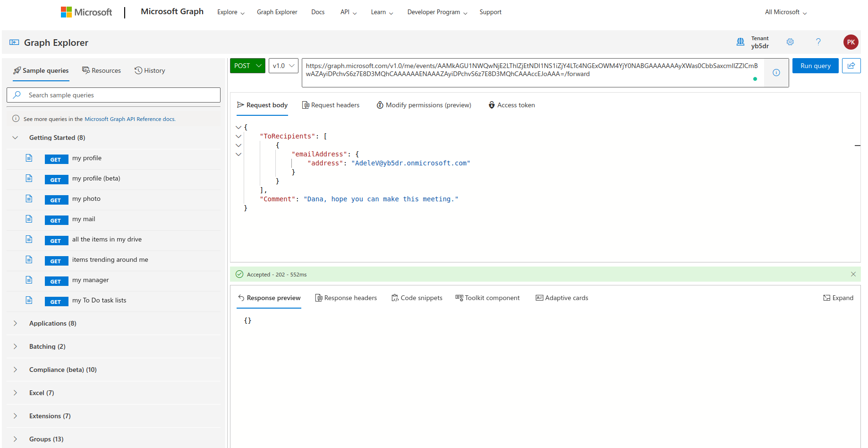This screenshot has height=448, width=868.
Task: Switch to Resources tab
Action: coord(102,70)
